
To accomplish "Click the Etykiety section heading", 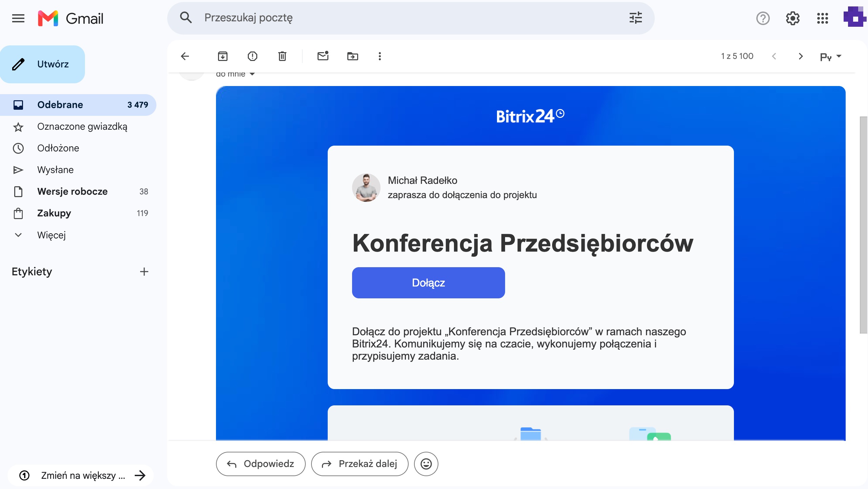I will (x=32, y=272).
